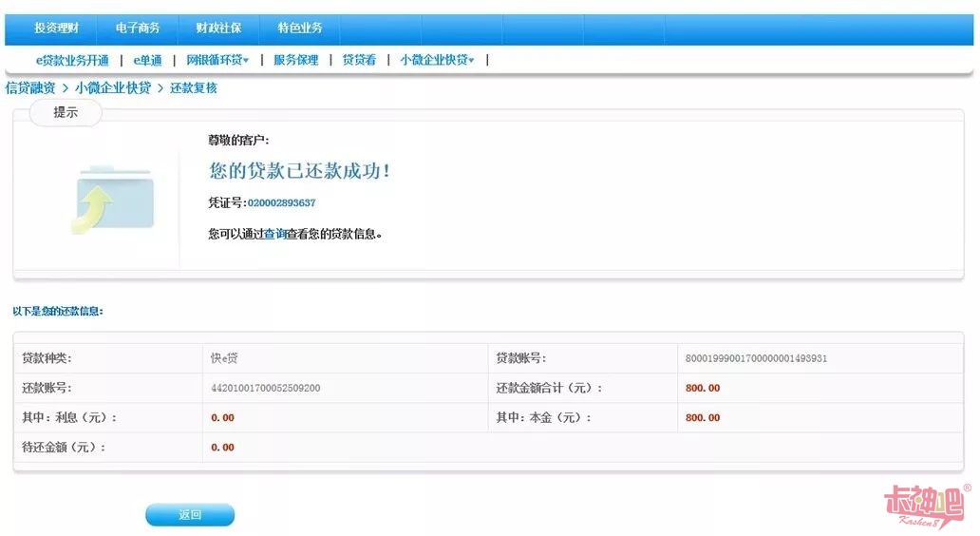Click the 您的贷款已还款成功 message
The width and height of the screenshot is (980, 536).
(x=299, y=171)
